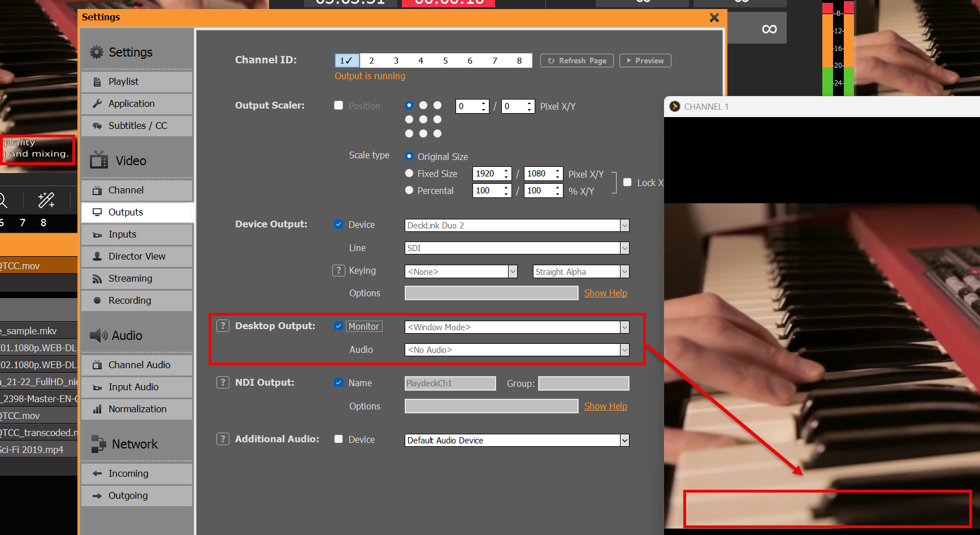980x535 pixels.
Task: Increase the Pixel X offset stepper
Action: [x=484, y=103]
